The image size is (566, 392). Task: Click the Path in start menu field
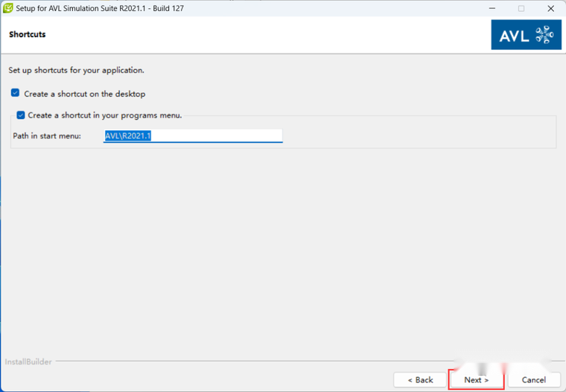click(x=193, y=136)
